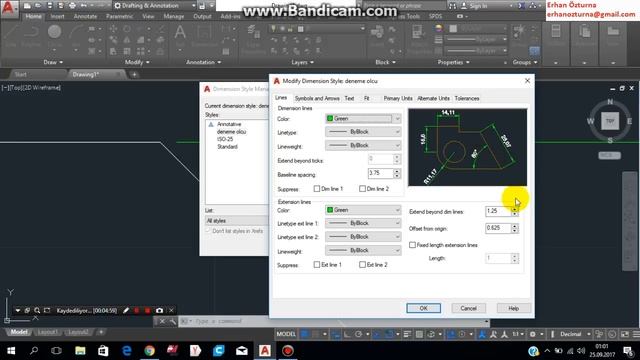Check the Ext line 1 suppress checkbox

(x=317, y=264)
